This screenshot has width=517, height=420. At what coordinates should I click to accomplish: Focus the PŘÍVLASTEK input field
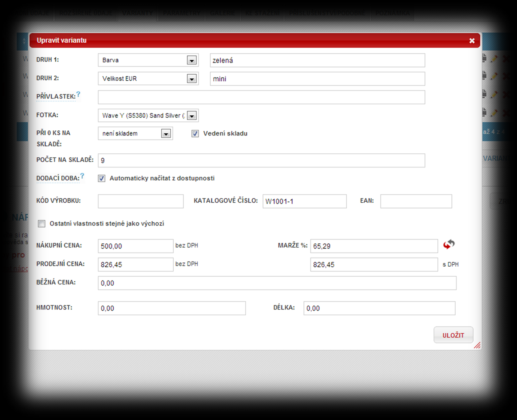click(261, 97)
